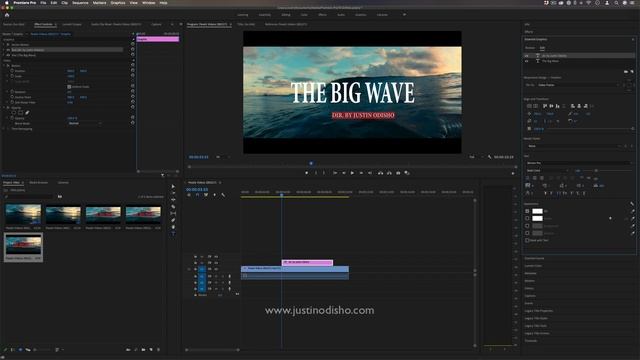Toggle comparison view button
The image size is (640, 360).
[x=407, y=173]
